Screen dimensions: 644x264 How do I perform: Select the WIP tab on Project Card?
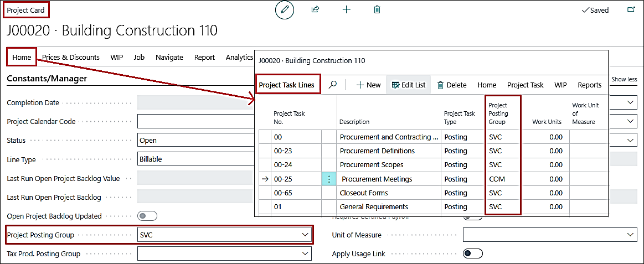117,57
